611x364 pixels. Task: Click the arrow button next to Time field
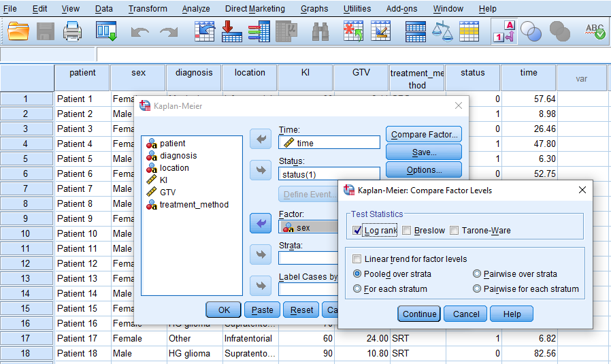point(261,139)
